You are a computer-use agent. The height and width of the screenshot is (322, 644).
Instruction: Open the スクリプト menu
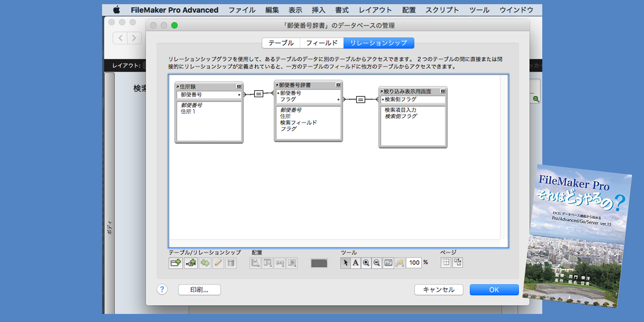point(442,10)
